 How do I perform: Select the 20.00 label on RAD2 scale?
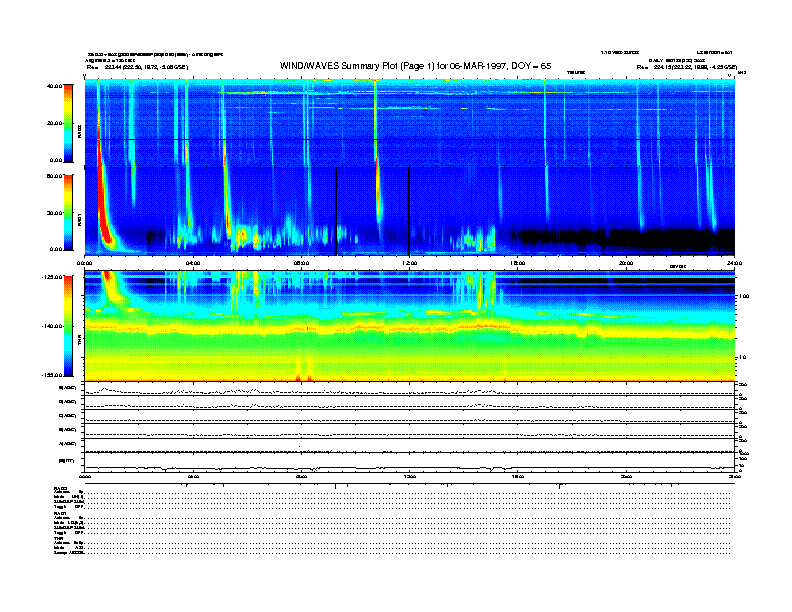[54, 123]
